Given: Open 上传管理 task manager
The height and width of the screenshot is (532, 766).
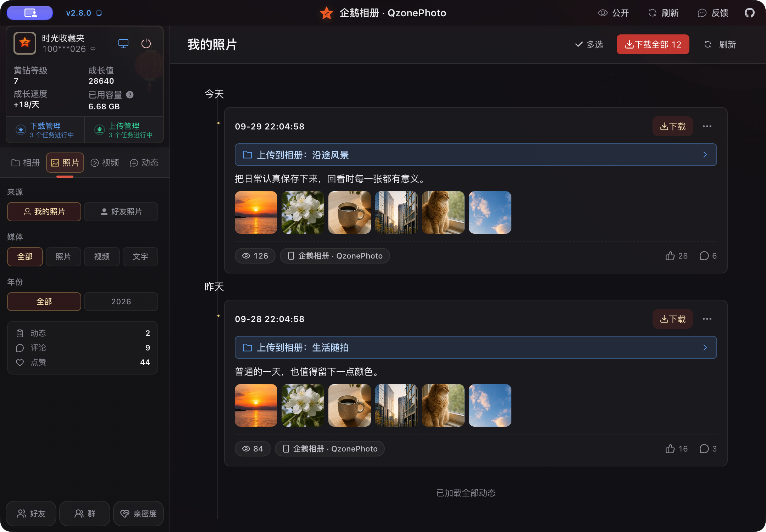Looking at the screenshot, I should 124,130.
